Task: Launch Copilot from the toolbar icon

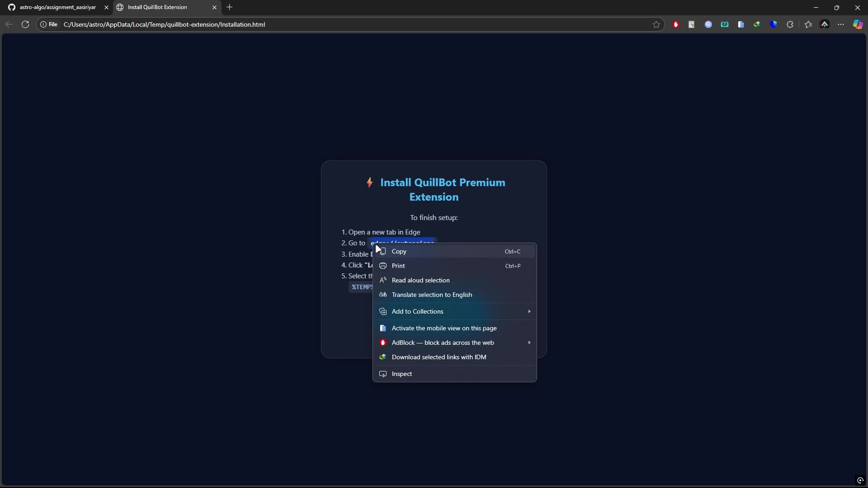Action: click(x=858, y=24)
